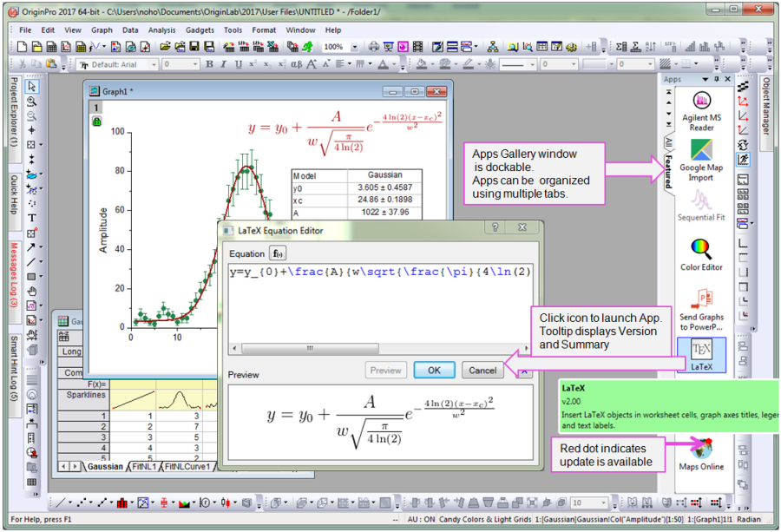Expand the font color dropdown arrow
This screenshot has width=781, height=532.
click(x=394, y=64)
